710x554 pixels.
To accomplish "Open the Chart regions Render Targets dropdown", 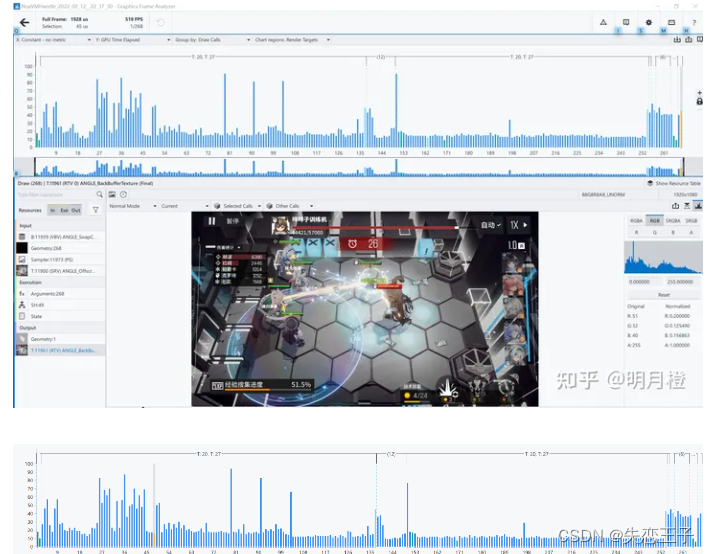I will pos(293,40).
